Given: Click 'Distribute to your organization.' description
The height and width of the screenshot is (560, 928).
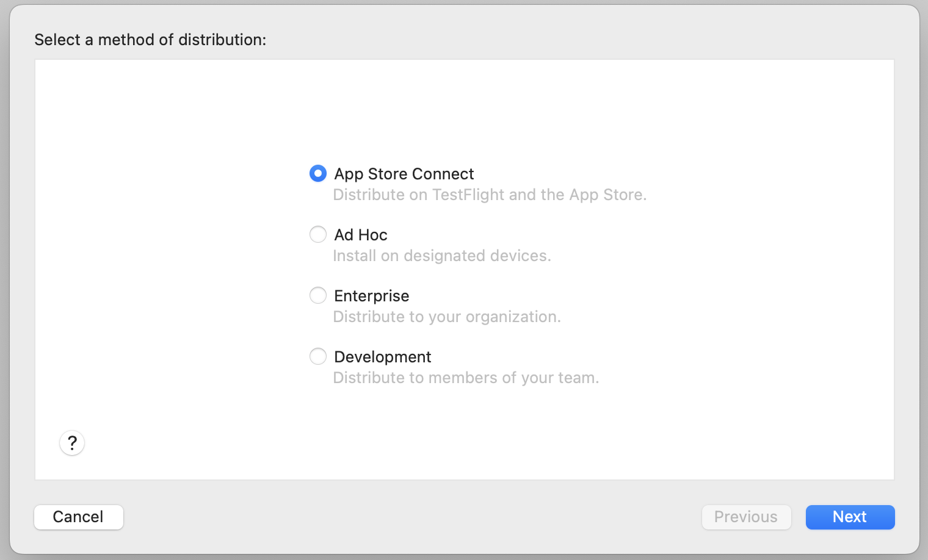Looking at the screenshot, I should pos(447,317).
